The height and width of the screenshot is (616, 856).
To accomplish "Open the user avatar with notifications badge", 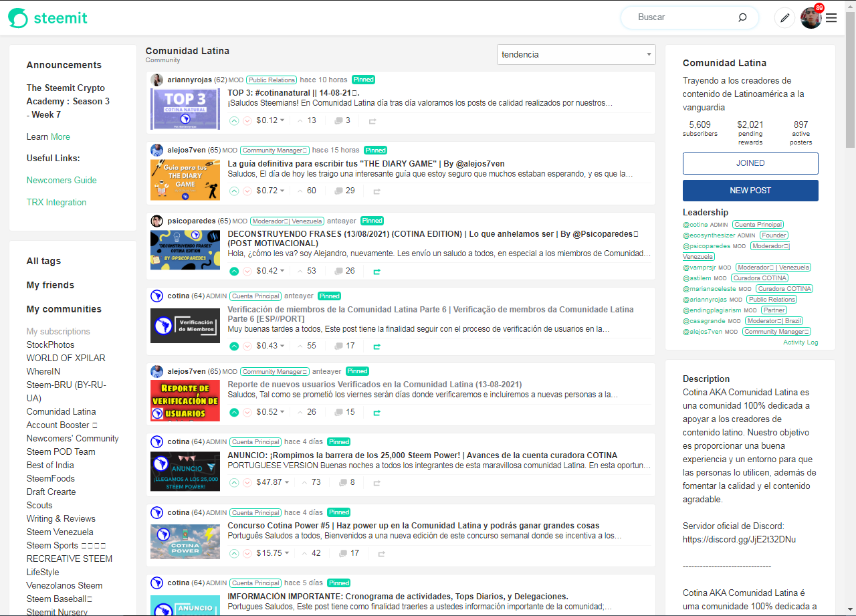I will click(x=811, y=17).
